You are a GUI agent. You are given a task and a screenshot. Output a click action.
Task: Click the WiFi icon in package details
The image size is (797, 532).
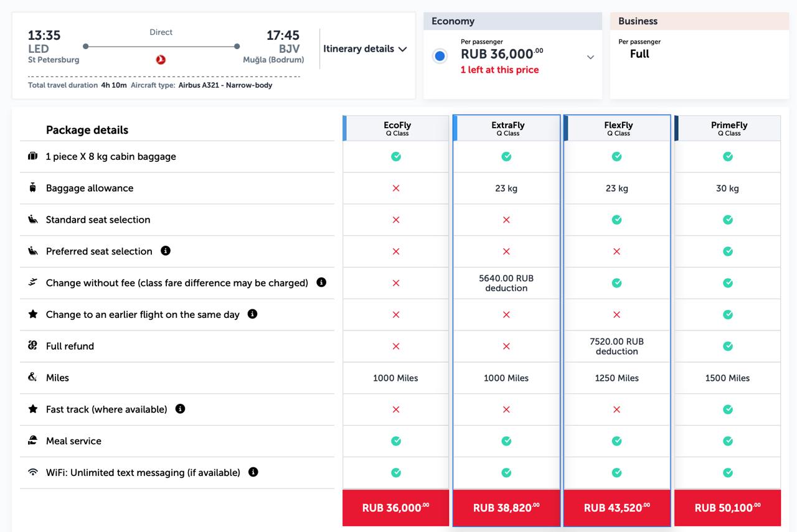(33, 472)
